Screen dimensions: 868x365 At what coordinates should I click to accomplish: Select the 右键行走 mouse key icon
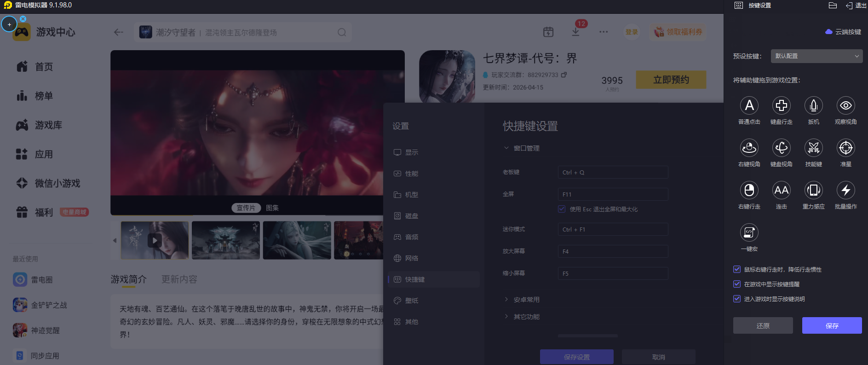[x=749, y=190]
